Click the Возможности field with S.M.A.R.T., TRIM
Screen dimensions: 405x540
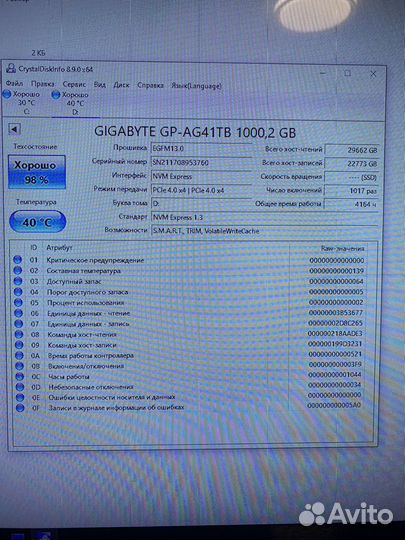pyautogui.click(x=264, y=231)
